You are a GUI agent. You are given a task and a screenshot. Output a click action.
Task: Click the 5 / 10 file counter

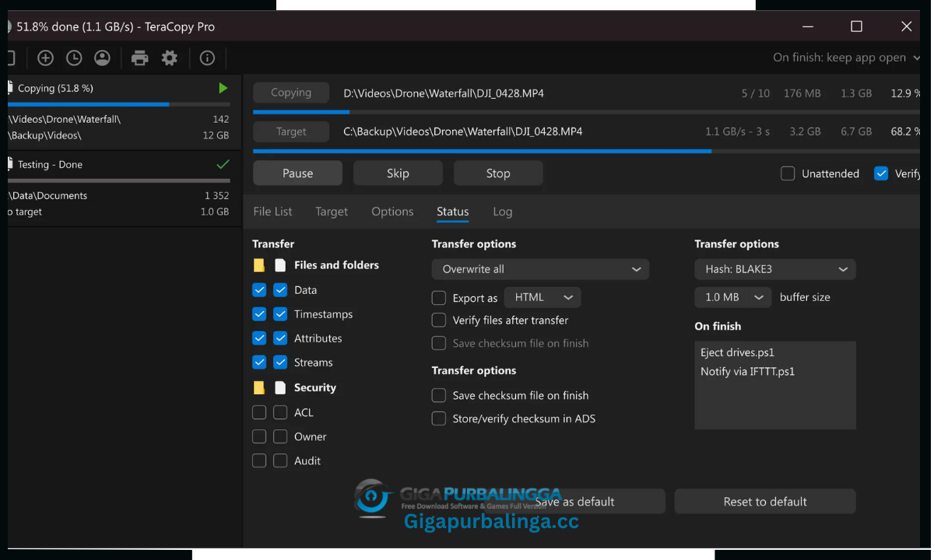coord(756,93)
